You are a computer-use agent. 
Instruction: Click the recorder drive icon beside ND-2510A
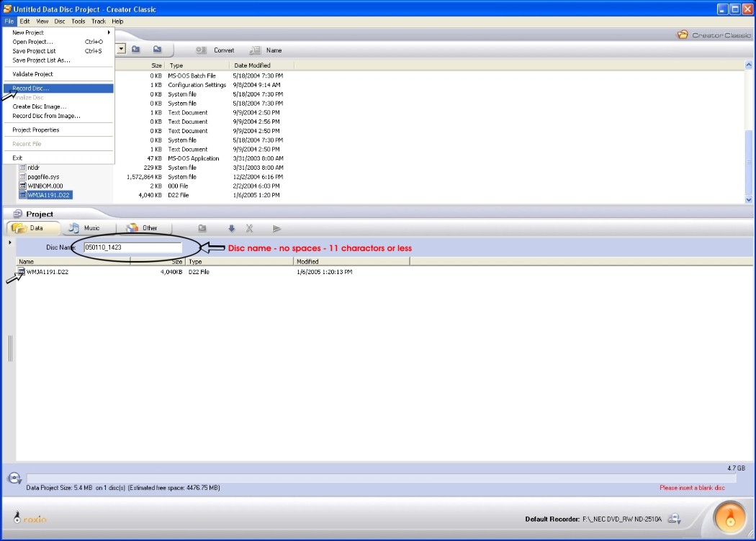tap(674, 519)
